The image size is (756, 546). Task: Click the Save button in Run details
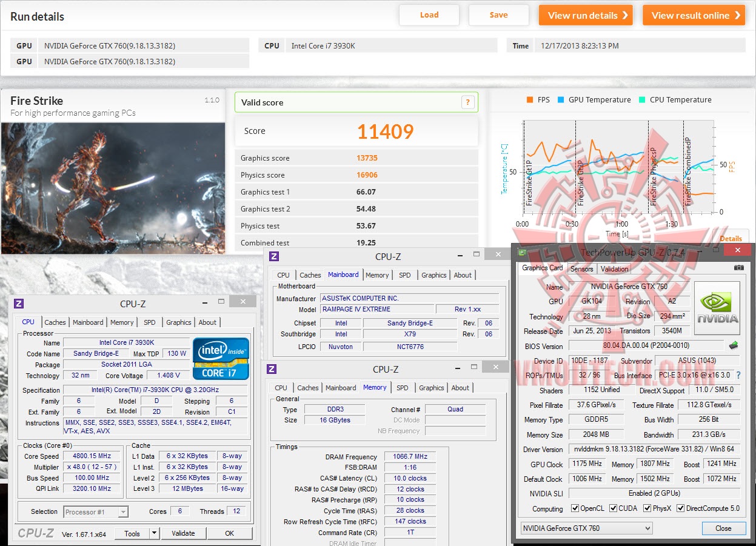(499, 15)
